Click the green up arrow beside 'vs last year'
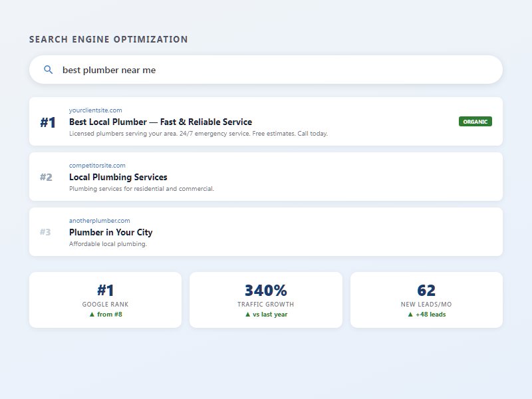532x399 pixels. pyautogui.click(x=247, y=315)
